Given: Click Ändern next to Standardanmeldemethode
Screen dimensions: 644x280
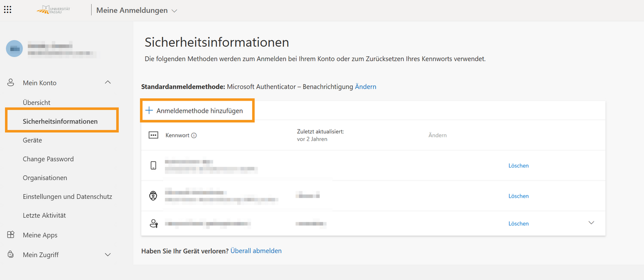Looking at the screenshot, I should 365,87.
